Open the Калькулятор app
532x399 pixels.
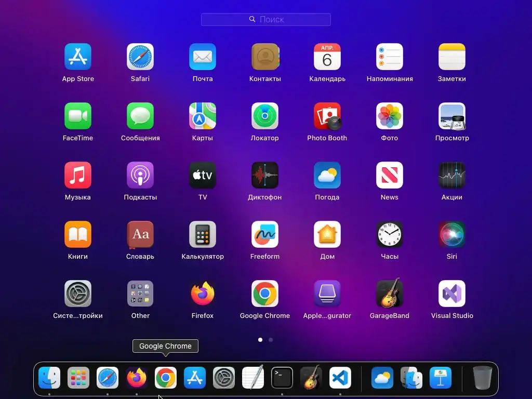tap(203, 234)
